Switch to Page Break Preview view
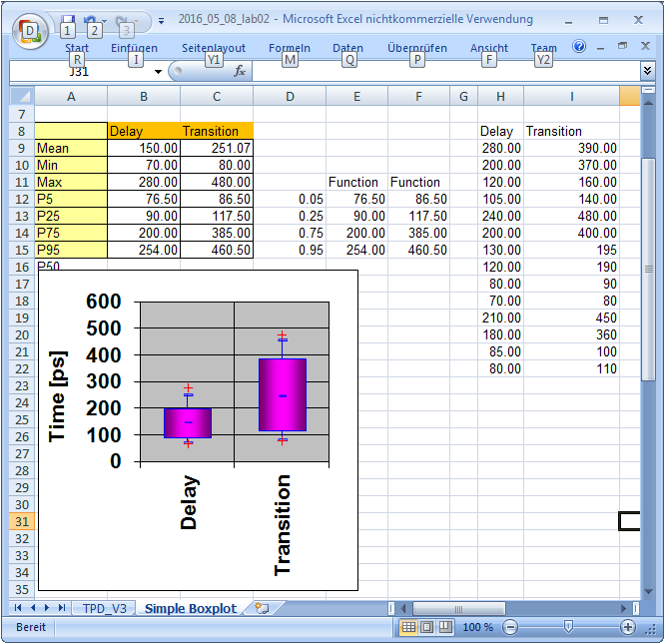The width and height of the screenshot is (665, 644). point(445,627)
